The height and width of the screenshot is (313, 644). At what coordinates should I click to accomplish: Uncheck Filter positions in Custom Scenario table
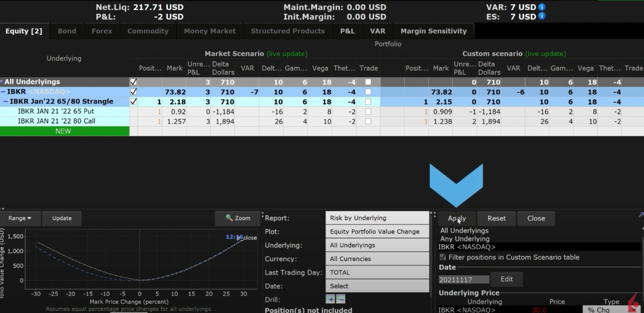pos(442,258)
